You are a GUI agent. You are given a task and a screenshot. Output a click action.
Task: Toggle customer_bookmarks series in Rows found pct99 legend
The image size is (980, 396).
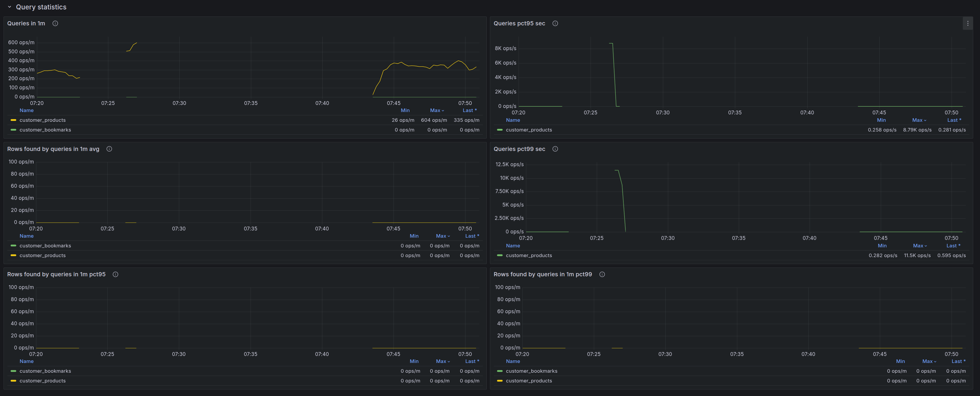click(531, 371)
